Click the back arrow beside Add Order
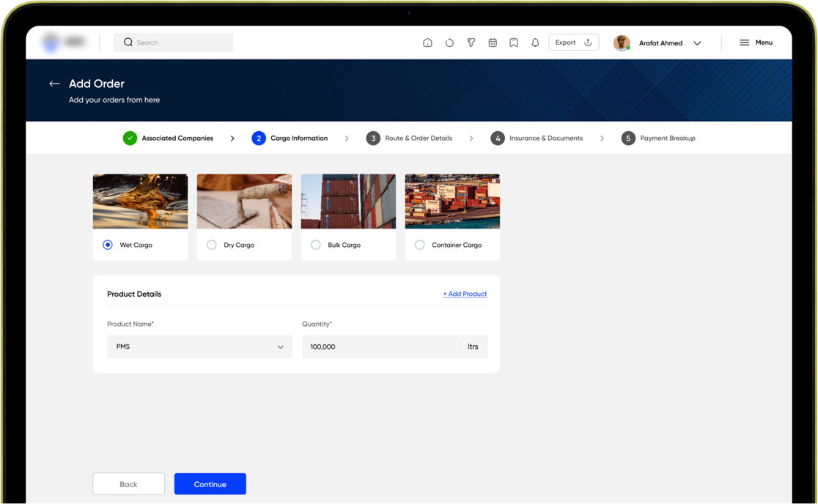 point(54,84)
